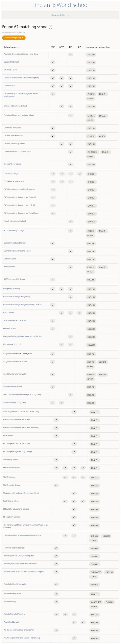Click West Island School CP checkmark
The image size is (121, 644).
point(83,622)
